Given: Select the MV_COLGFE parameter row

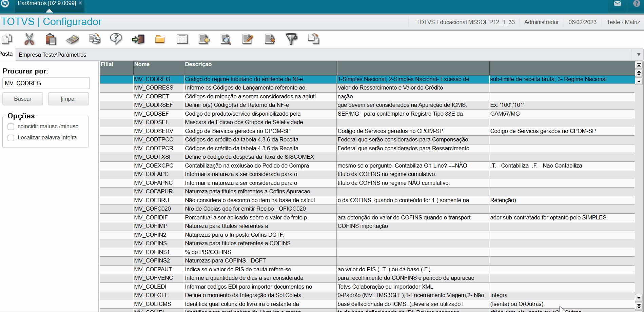Looking at the screenshot, I should pyautogui.click(x=367, y=295).
